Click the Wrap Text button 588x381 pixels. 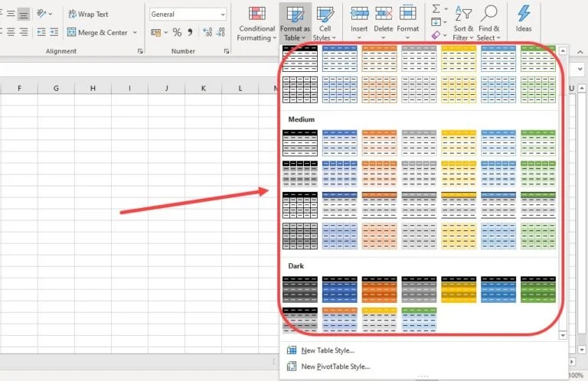(88, 15)
